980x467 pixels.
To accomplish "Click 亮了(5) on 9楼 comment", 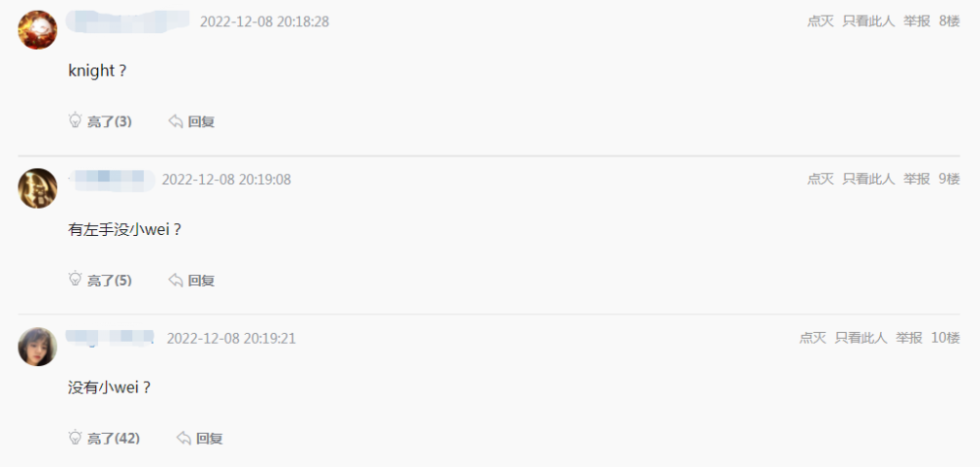I will click(x=110, y=280).
